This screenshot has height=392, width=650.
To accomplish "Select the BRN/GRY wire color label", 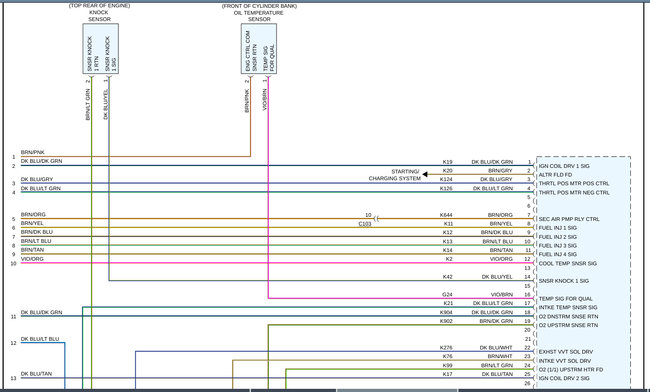I will pyautogui.click(x=500, y=171).
